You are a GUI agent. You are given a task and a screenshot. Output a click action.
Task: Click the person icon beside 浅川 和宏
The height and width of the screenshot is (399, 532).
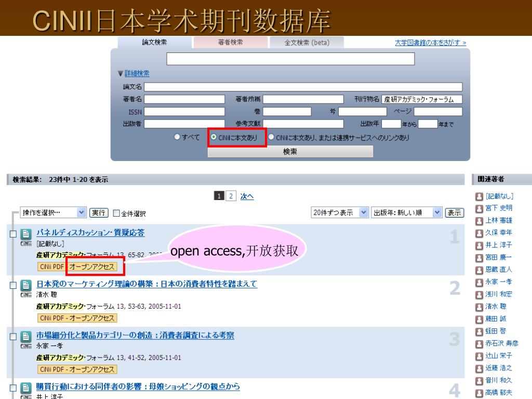tap(479, 295)
